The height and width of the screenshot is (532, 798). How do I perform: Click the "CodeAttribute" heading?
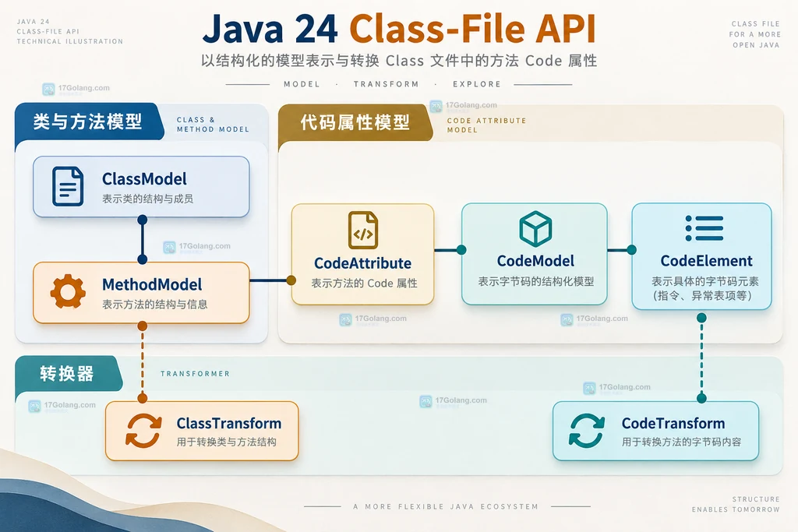pyautogui.click(x=363, y=263)
